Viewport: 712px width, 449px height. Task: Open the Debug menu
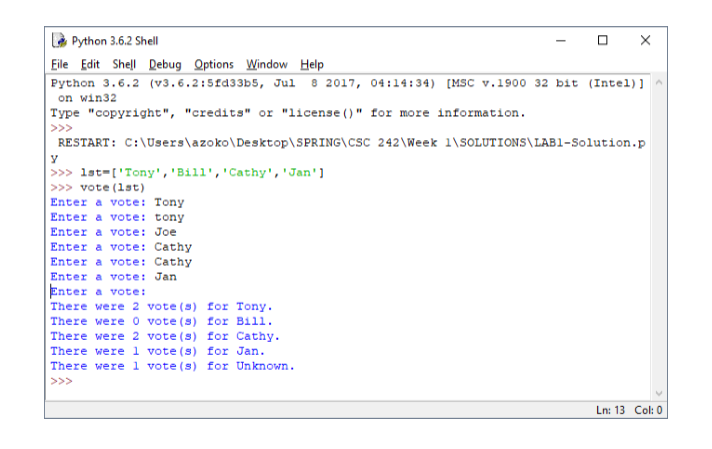(x=165, y=64)
